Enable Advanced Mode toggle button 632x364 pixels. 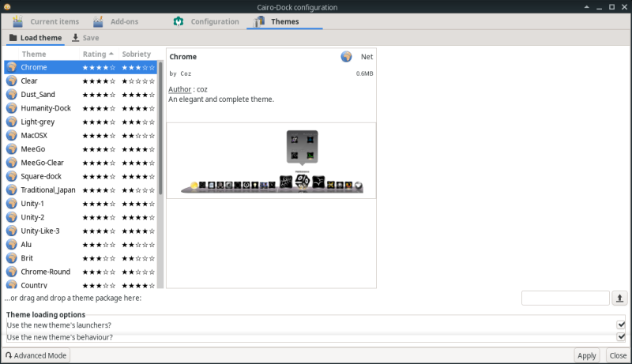tap(36, 355)
